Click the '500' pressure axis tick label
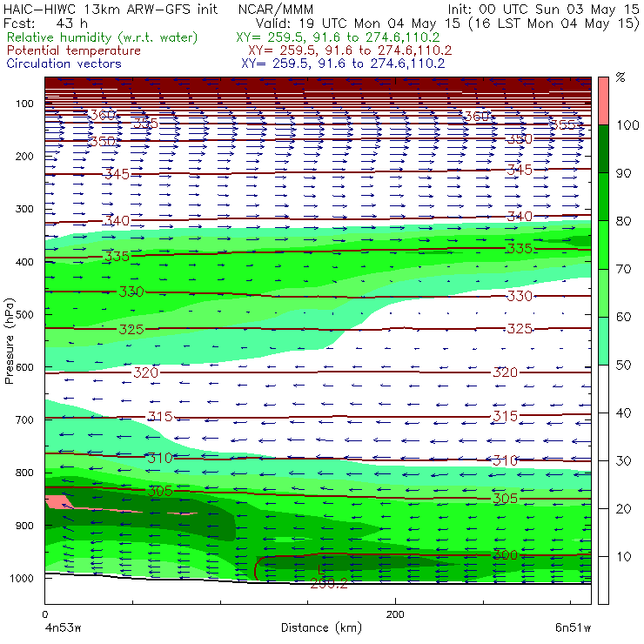This screenshot has height=644, width=644. 24,315
